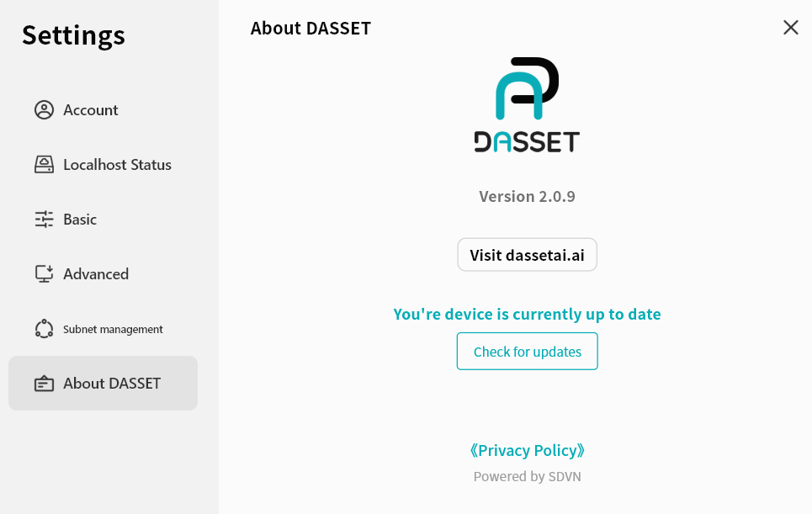Click the Account person icon

click(x=44, y=110)
